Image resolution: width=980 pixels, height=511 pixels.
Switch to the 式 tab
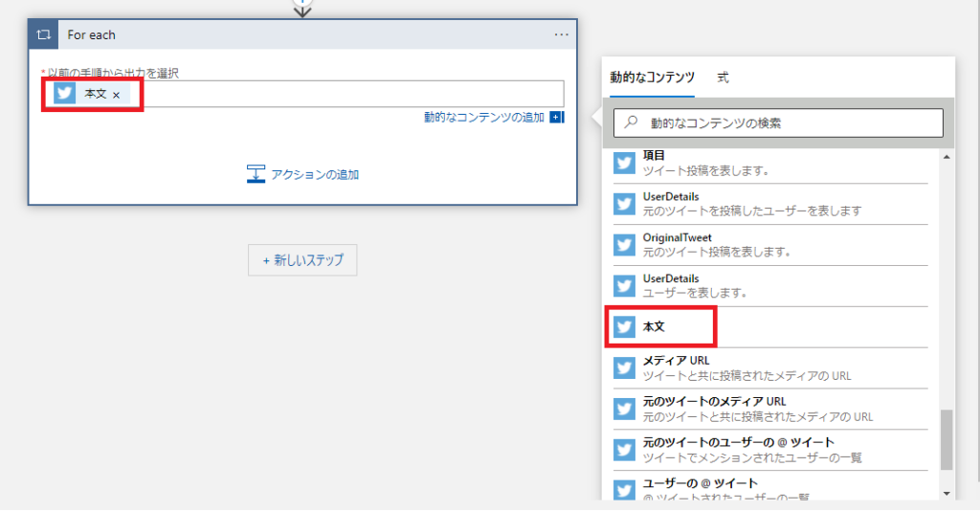[723, 78]
